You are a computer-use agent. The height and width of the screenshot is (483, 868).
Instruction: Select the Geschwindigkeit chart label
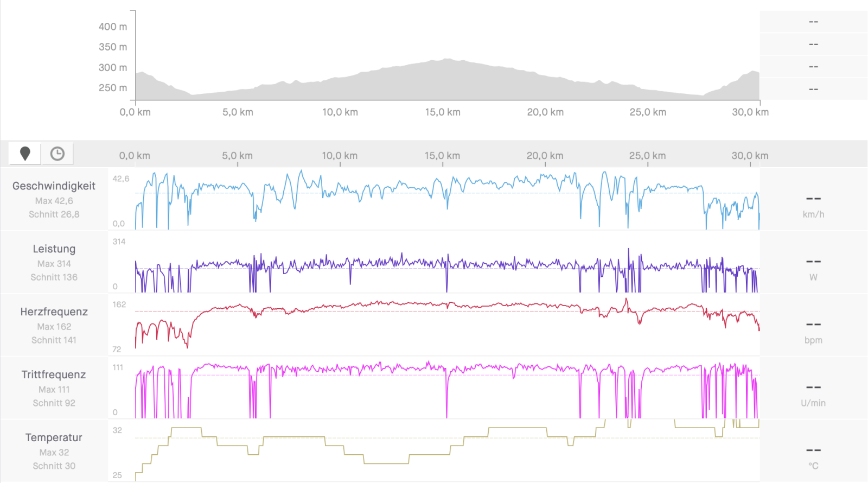point(54,186)
